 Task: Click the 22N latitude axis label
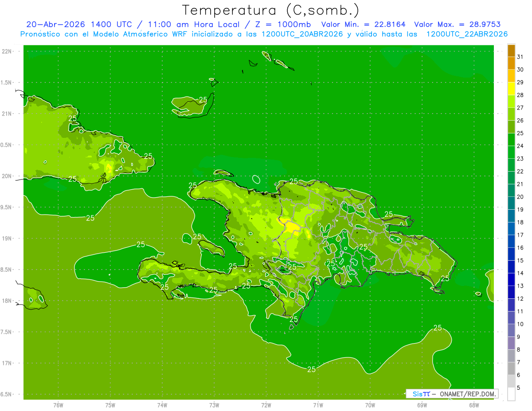8,51
